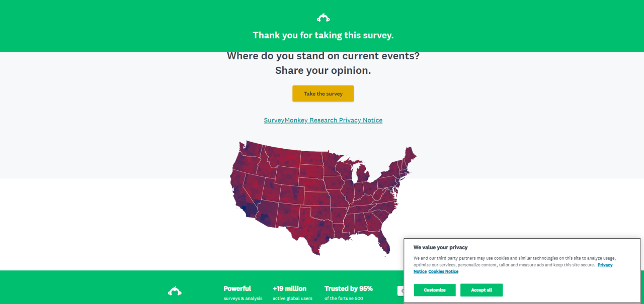This screenshot has width=644, height=304.
Task: Click the We value your privacy heading
Action: [440, 247]
